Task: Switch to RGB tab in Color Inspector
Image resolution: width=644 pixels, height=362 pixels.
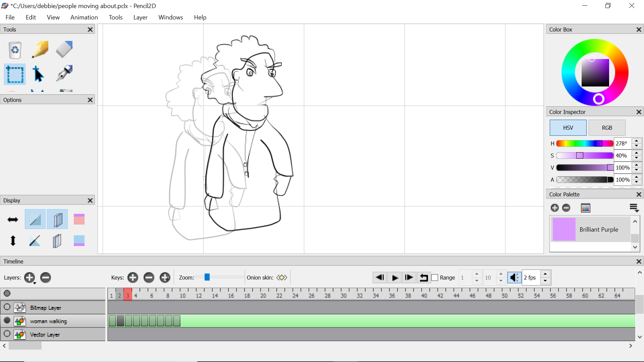Action: pos(607,128)
